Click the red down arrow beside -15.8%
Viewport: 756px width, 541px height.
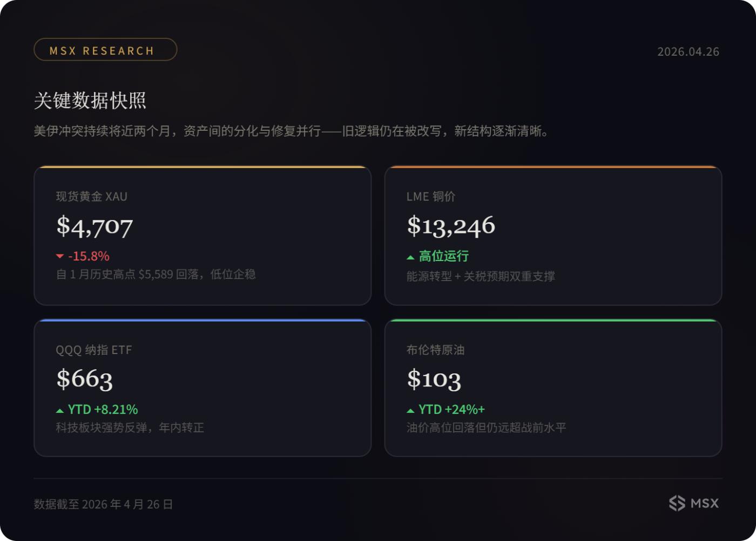[x=60, y=256]
